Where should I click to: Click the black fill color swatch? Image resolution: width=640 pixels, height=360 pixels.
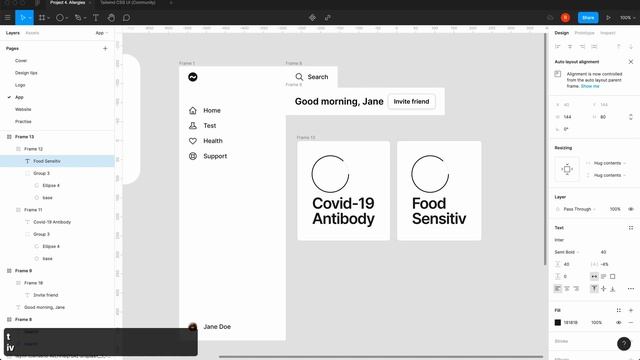click(x=558, y=322)
